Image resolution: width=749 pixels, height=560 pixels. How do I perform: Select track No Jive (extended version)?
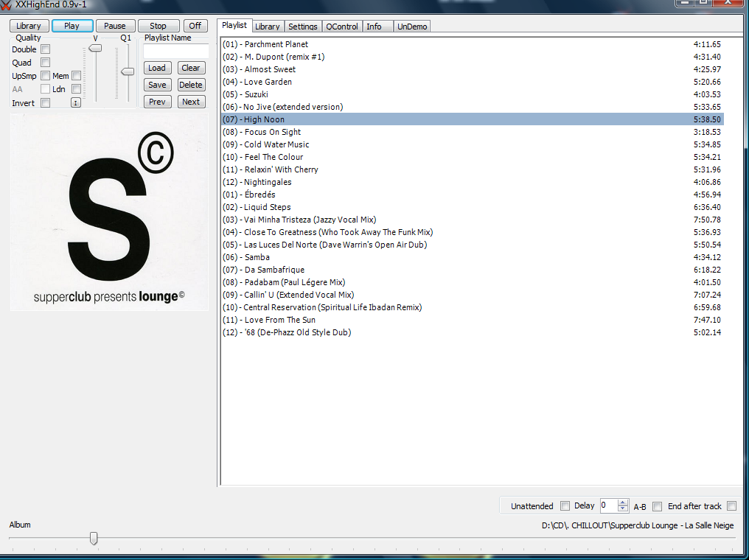click(473, 107)
